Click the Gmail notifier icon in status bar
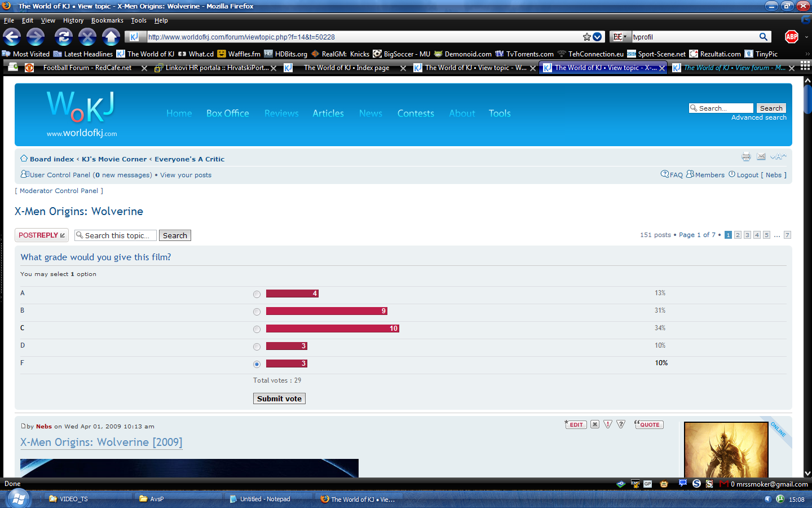Image resolution: width=812 pixels, height=508 pixels. tap(723, 484)
